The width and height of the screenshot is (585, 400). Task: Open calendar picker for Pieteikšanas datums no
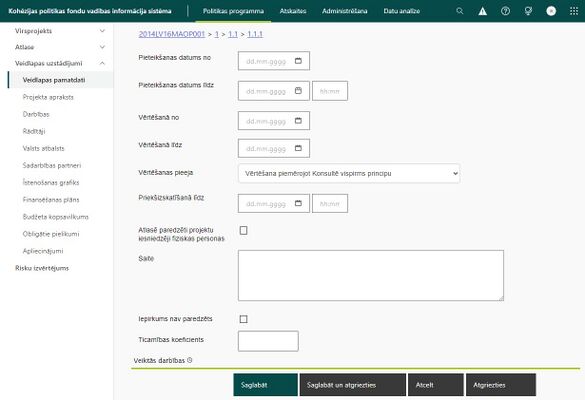click(x=298, y=61)
